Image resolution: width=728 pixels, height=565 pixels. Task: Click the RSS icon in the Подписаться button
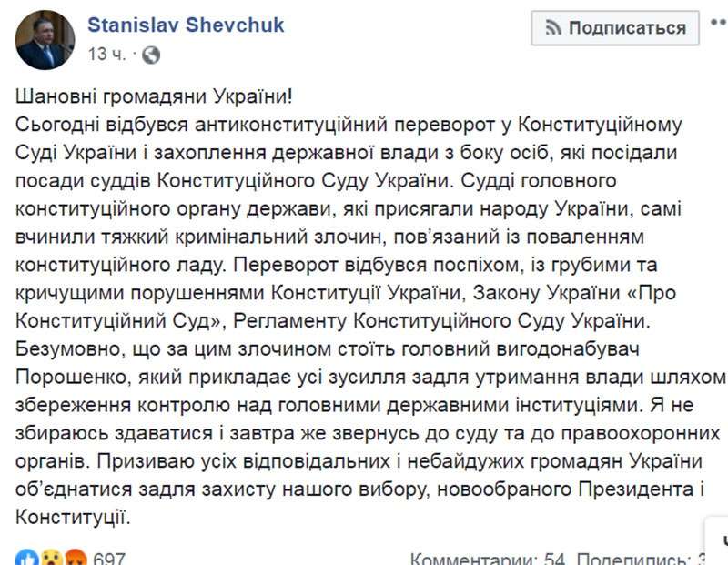(551, 27)
